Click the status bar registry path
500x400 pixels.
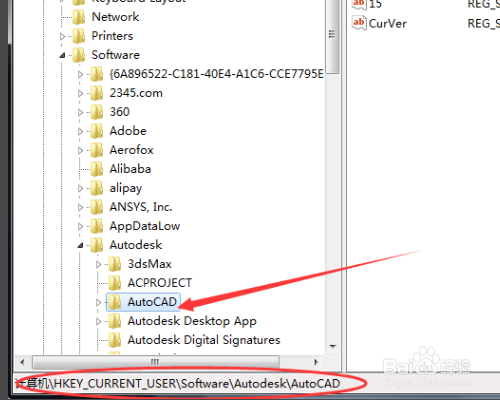[x=178, y=384]
